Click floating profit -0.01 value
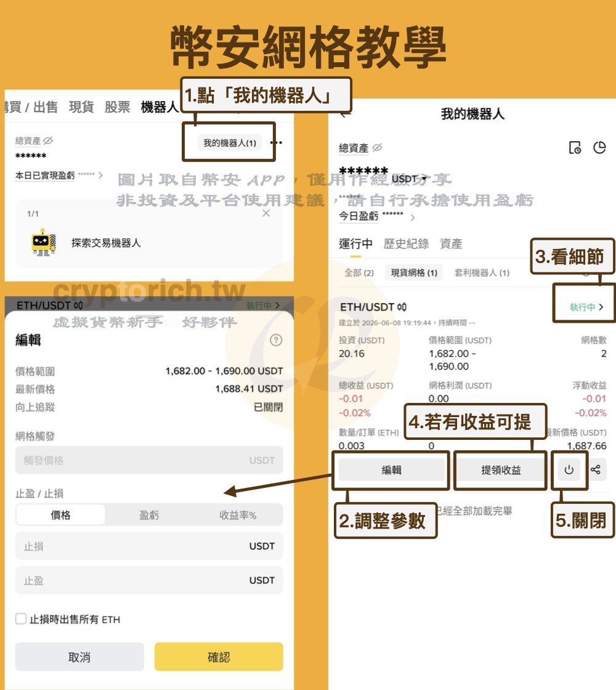 click(x=594, y=399)
